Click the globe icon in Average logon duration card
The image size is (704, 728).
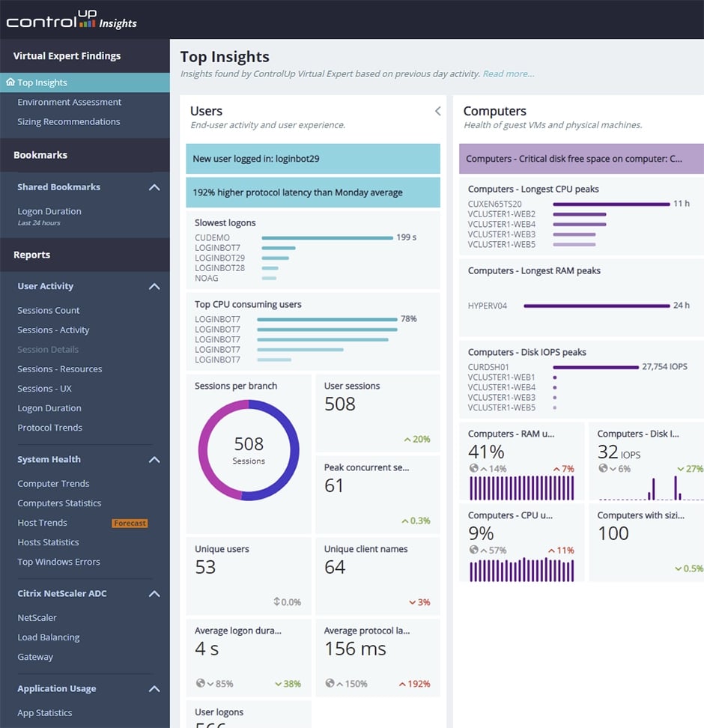(201, 683)
